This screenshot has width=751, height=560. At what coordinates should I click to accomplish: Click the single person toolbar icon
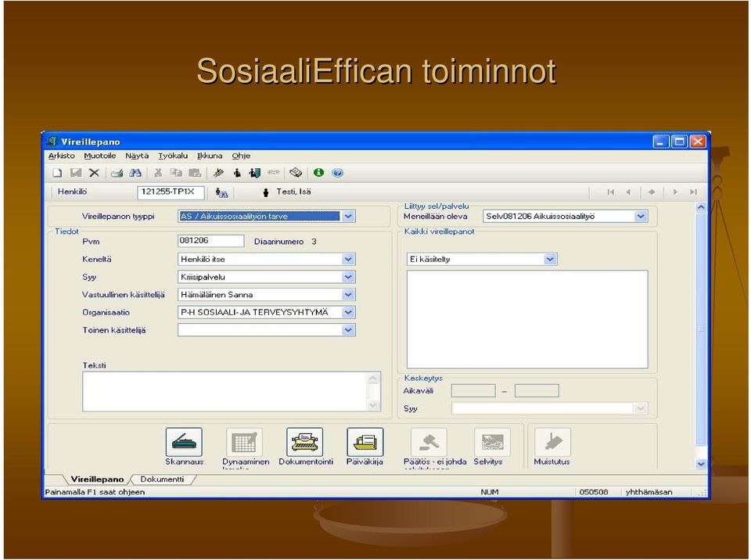click(236, 173)
